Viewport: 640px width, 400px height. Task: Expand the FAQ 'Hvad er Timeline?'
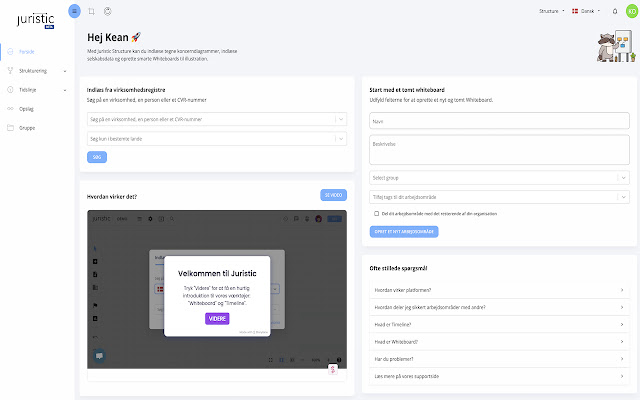pyautogui.click(x=499, y=324)
